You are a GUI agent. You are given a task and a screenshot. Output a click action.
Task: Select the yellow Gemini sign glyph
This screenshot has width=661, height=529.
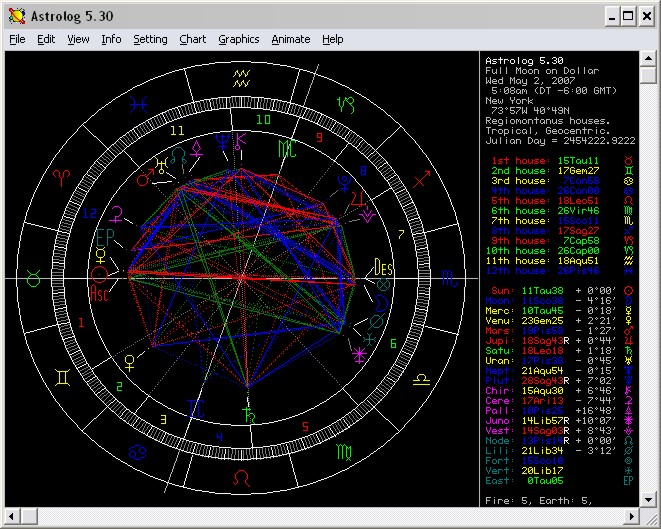tap(63, 376)
